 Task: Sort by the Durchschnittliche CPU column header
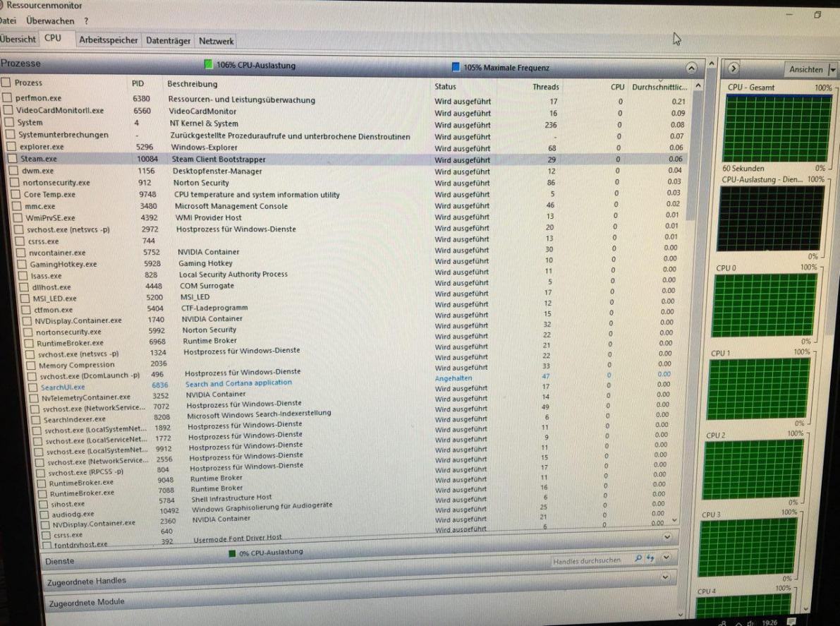[659, 86]
